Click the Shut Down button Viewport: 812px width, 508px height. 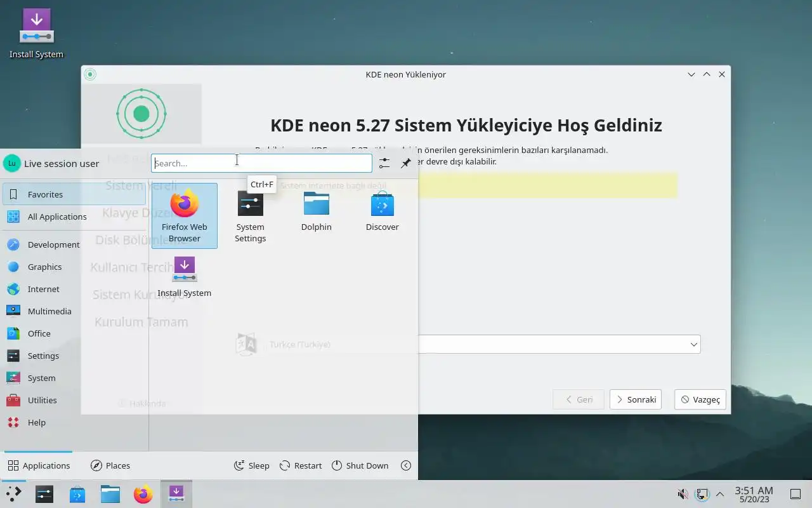[x=360, y=465]
